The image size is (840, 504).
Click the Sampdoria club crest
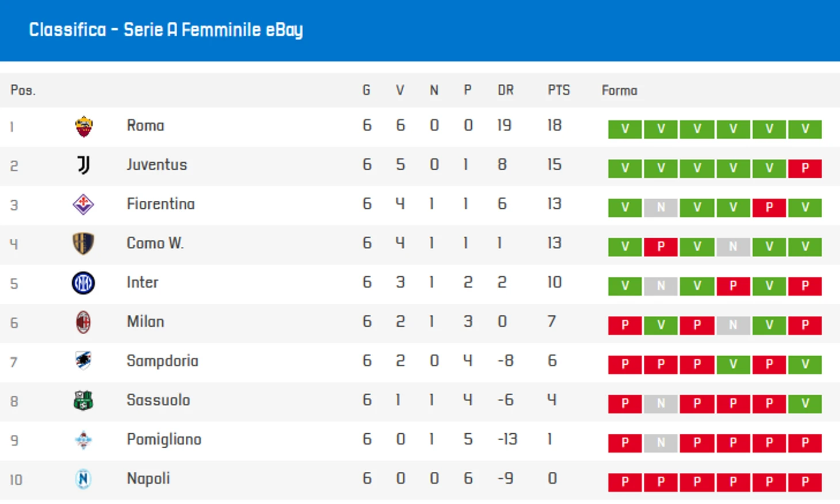[83, 361]
